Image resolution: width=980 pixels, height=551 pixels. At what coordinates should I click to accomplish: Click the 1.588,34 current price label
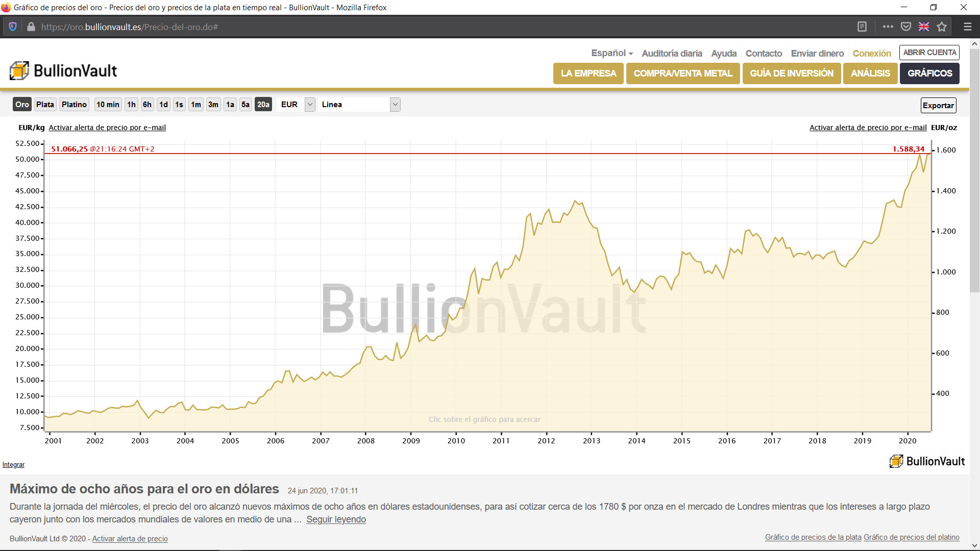pyautogui.click(x=909, y=149)
